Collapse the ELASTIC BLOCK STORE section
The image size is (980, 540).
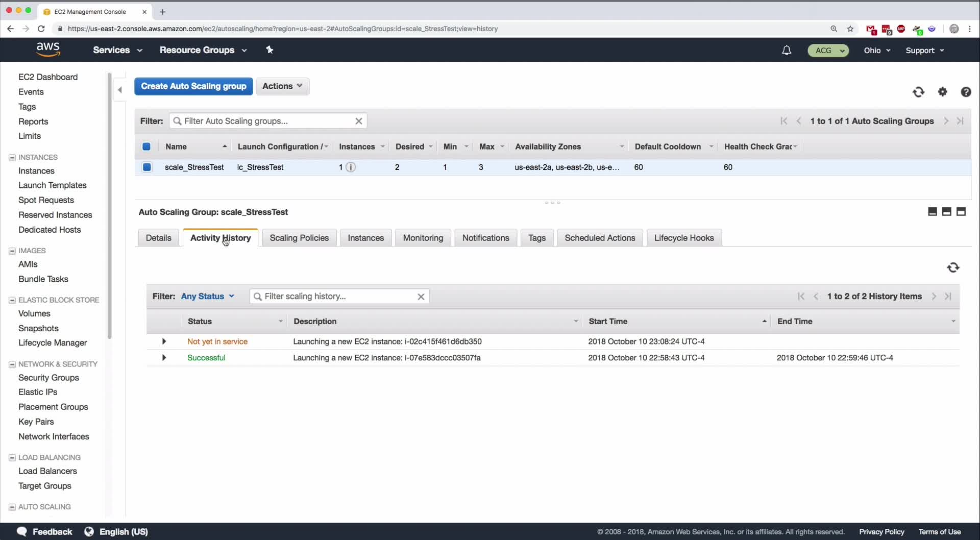[12, 300]
